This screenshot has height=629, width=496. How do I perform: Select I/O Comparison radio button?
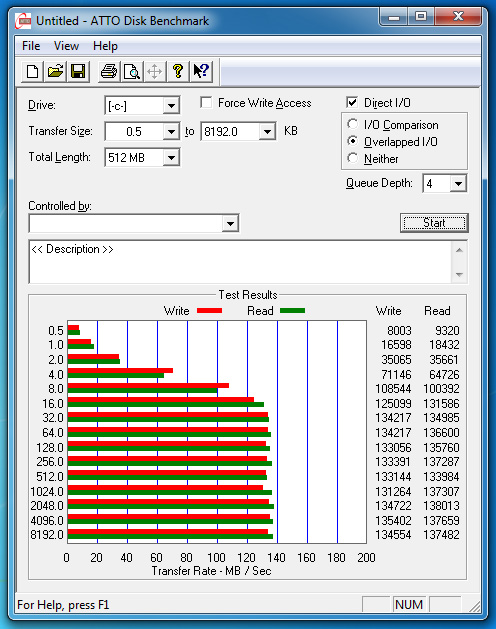[x=352, y=124]
